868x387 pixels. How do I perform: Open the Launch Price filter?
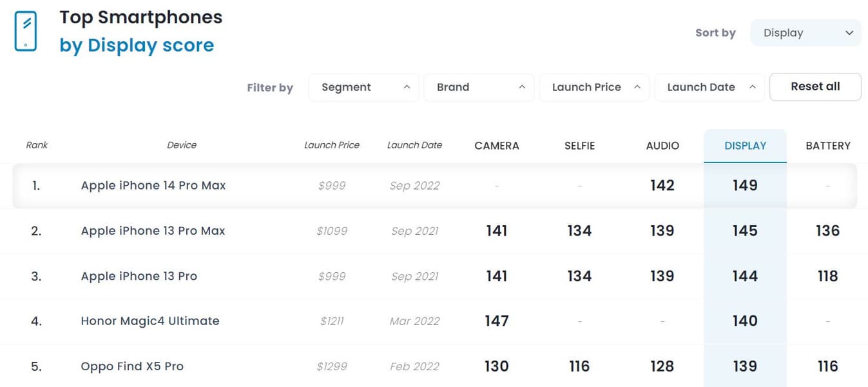coord(593,87)
